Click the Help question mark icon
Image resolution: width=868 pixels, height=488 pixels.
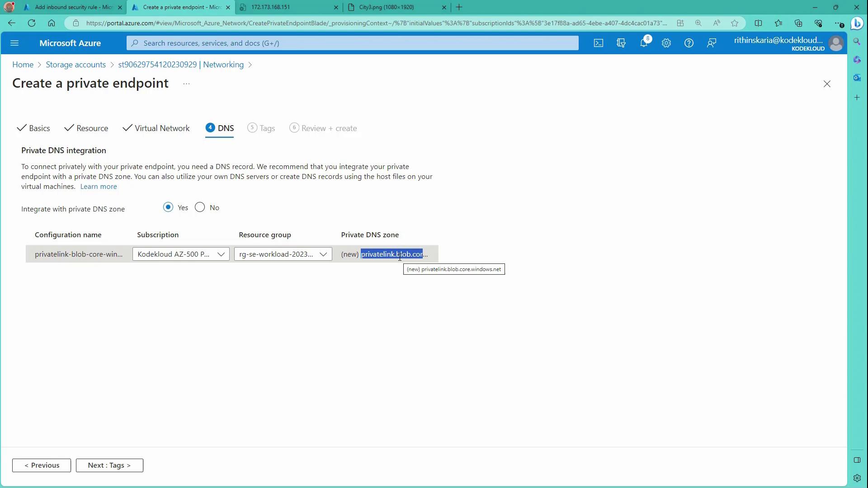[689, 43]
